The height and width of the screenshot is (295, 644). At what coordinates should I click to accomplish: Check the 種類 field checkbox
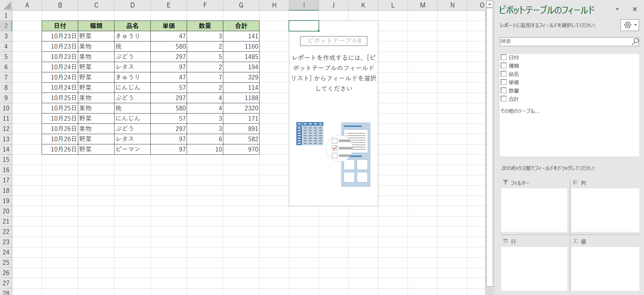point(504,66)
